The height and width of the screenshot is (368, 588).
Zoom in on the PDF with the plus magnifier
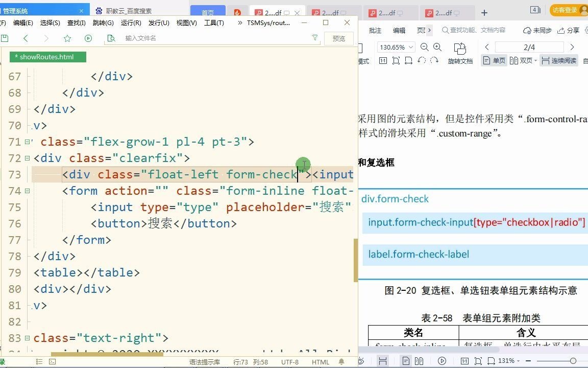[x=437, y=47]
